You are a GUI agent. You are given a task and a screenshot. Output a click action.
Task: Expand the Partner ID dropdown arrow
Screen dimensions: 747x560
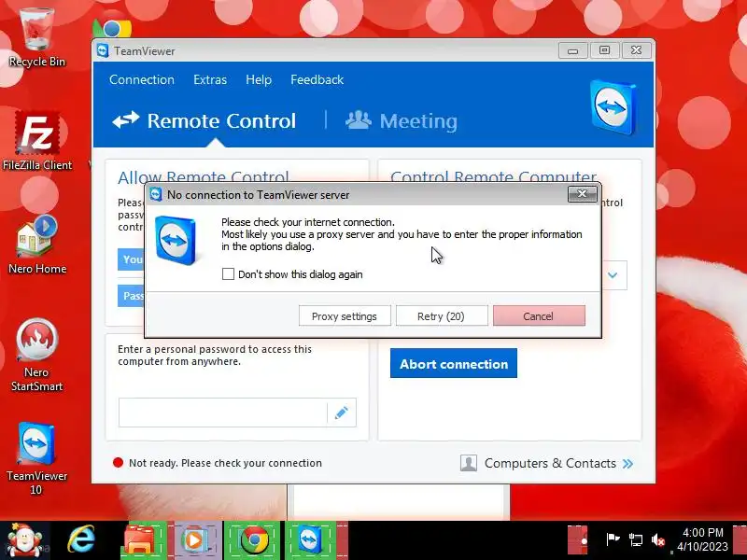coord(613,274)
